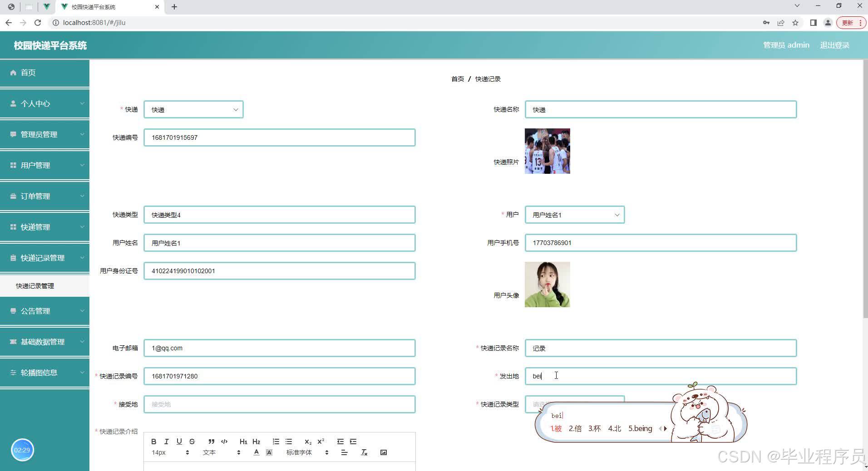
Task: Open the 用户 select dropdown showing 用户姓名1
Action: point(575,215)
